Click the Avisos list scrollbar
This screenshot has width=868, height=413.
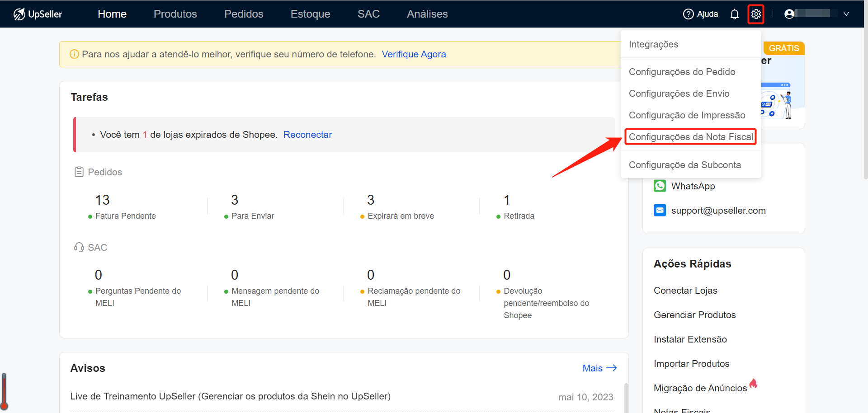[x=626, y=398]
